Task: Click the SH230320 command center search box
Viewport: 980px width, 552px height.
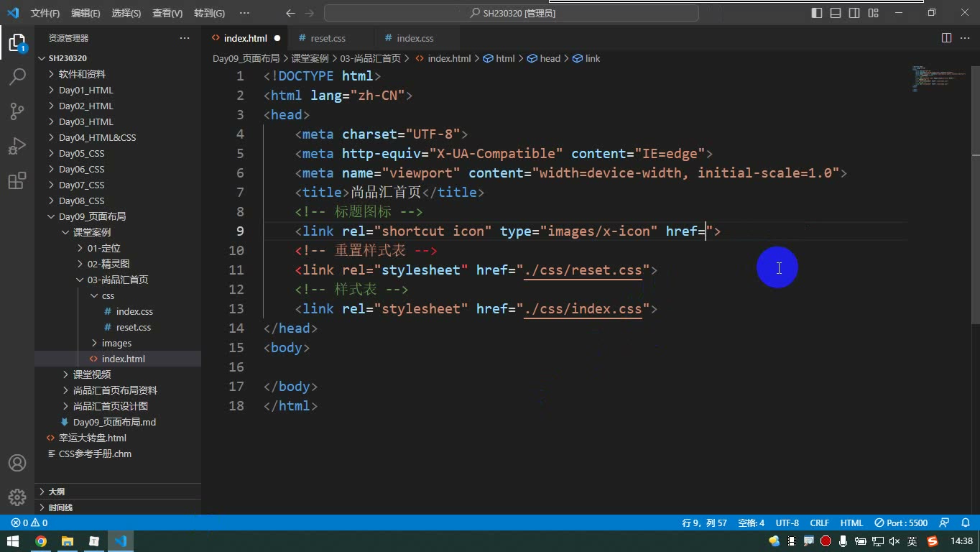Action: point(512,13)
